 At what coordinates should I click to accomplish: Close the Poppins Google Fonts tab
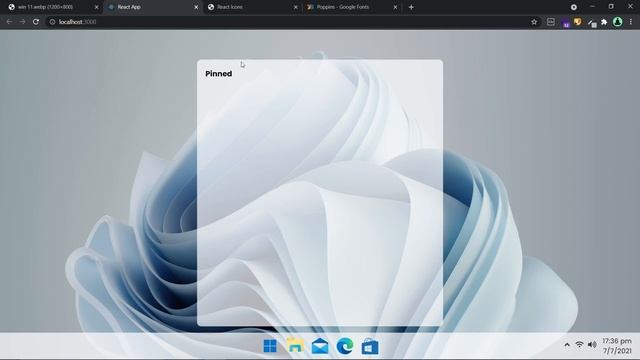coord(395,7)
